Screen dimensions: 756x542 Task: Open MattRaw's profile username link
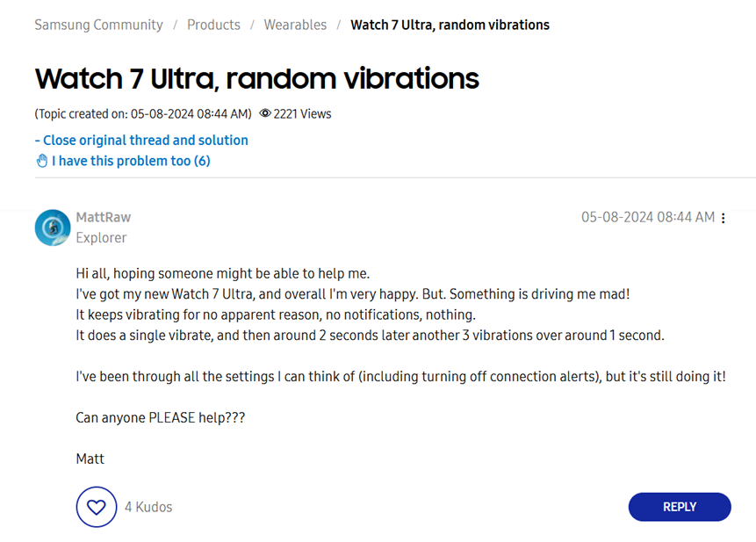click(x=103, y=217)
